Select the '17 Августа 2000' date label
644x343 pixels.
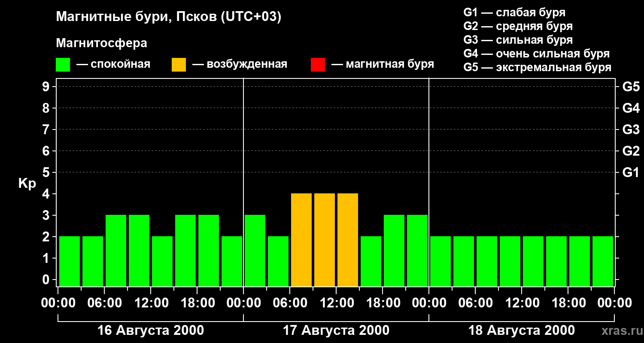pos(336,330)
